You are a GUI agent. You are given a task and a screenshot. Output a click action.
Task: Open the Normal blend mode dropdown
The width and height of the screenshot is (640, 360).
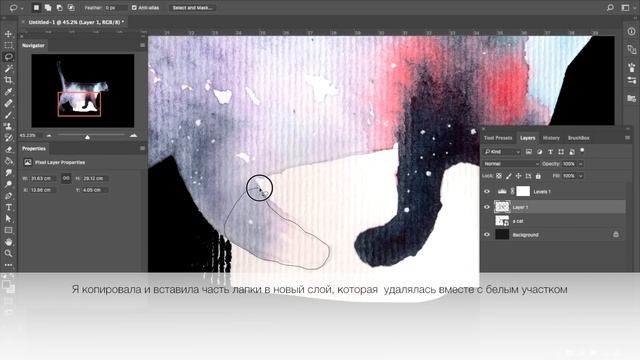tap(511, 164)
